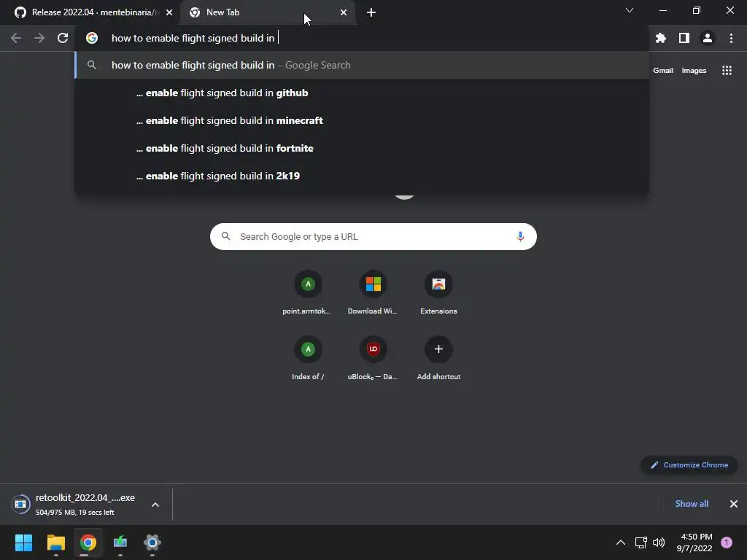This screenshot has width=747, height=560.
Task: Open the Chrome profile avatar
Action: tap(707, 38)
